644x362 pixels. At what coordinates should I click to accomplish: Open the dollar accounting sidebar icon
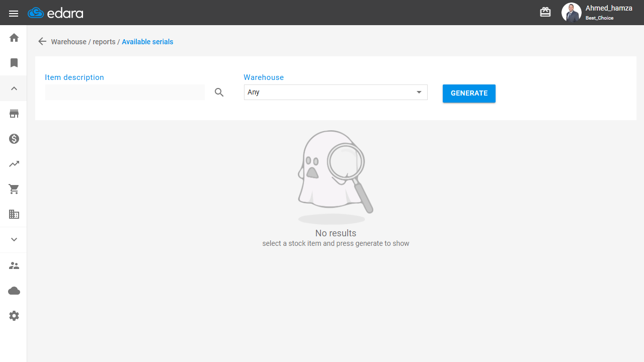[x=14, y=139]
